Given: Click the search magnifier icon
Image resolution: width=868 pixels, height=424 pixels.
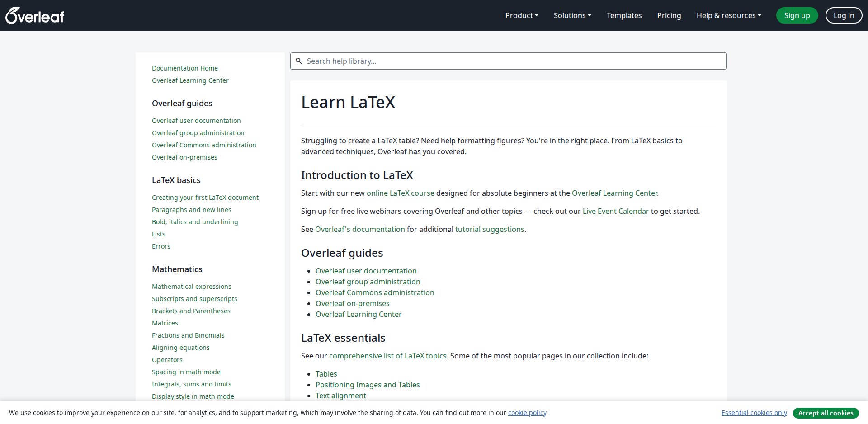Looking at the screenshot, I should [299, 61].
